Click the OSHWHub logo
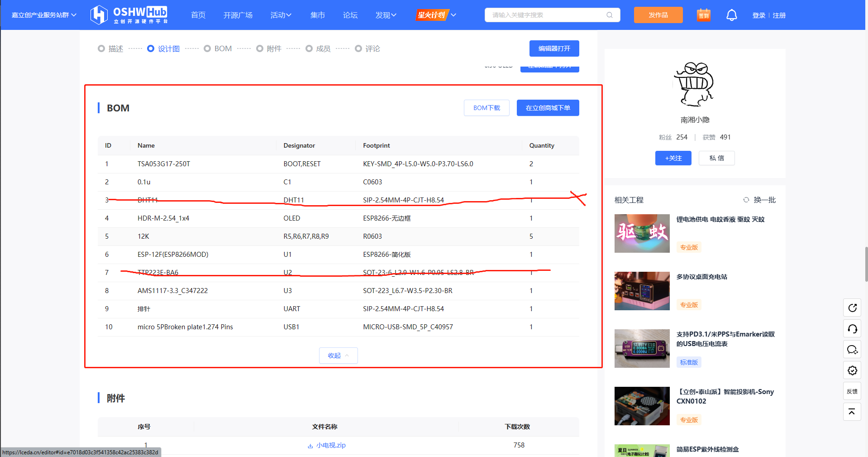This screenshot has height=457, width=868. [129, 15]
